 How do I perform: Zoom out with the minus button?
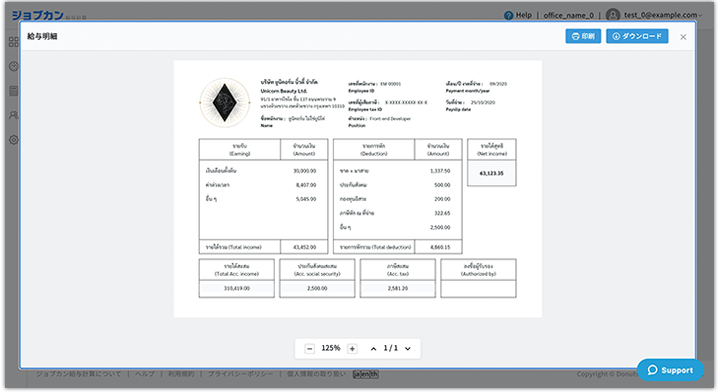click(x=309, y=348)
